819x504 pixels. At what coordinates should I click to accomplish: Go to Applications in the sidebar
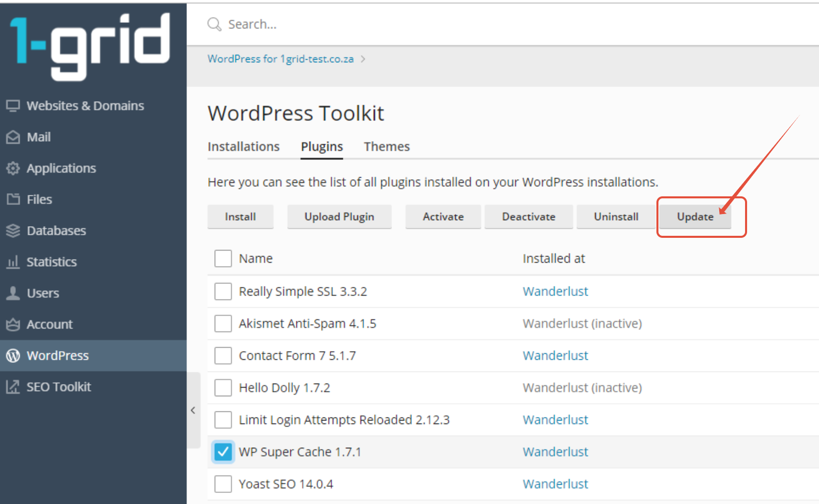coord(93,168)
